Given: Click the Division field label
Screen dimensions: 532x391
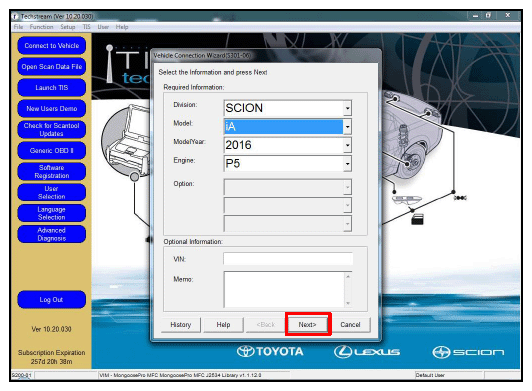Looking at the screenshot, I should click(x=185, y=105).
